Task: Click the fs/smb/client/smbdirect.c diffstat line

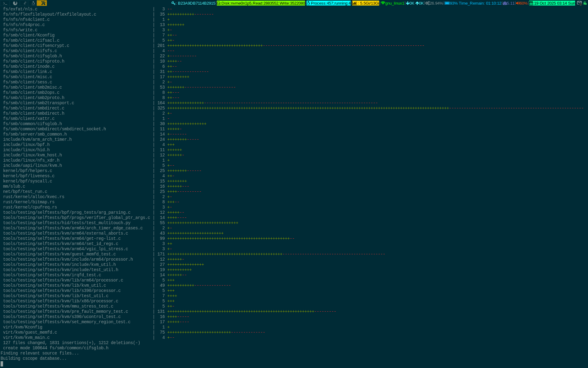Action: (34, 108)
